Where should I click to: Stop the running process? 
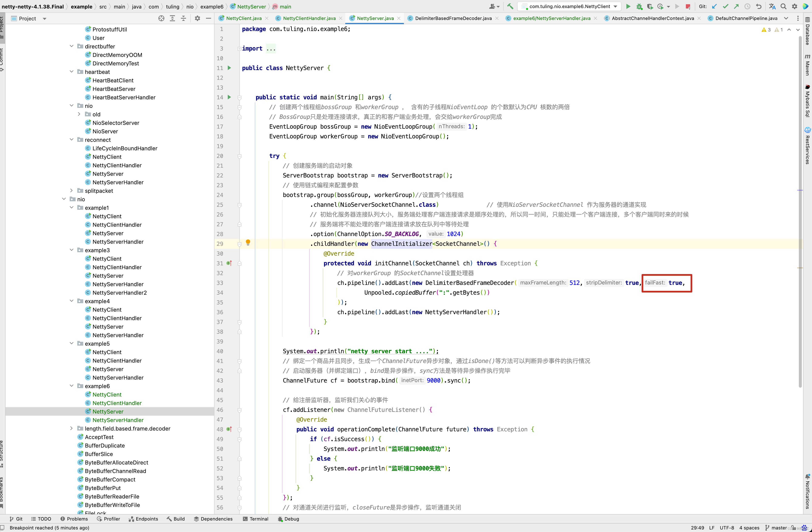688,6
